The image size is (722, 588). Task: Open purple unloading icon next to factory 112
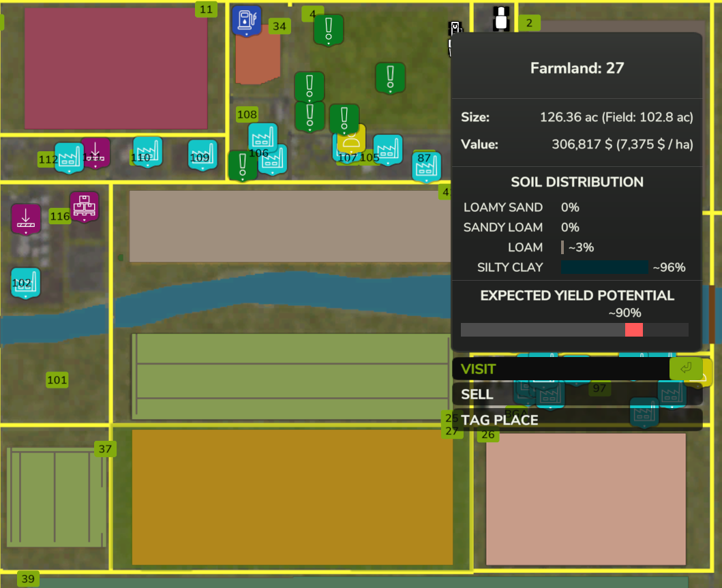[x=95, y=153]
